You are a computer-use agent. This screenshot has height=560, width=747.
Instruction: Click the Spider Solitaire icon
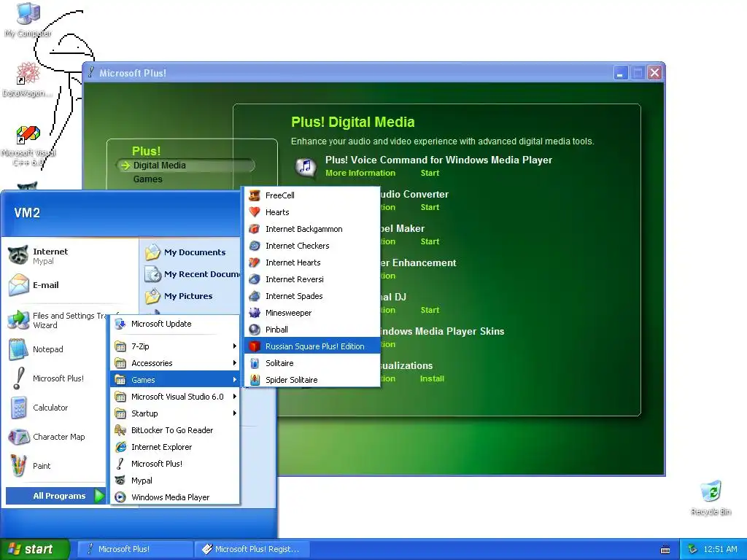[255, 379]
